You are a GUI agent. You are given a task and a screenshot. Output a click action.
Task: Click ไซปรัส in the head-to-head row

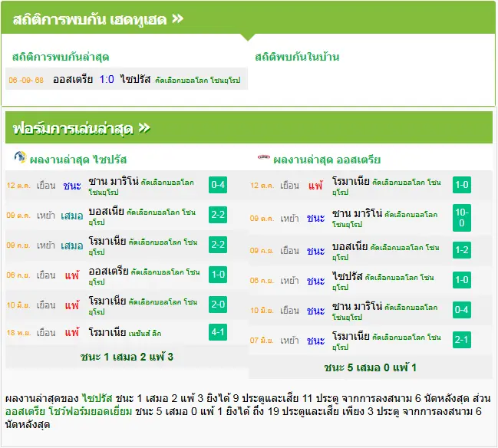135,79
